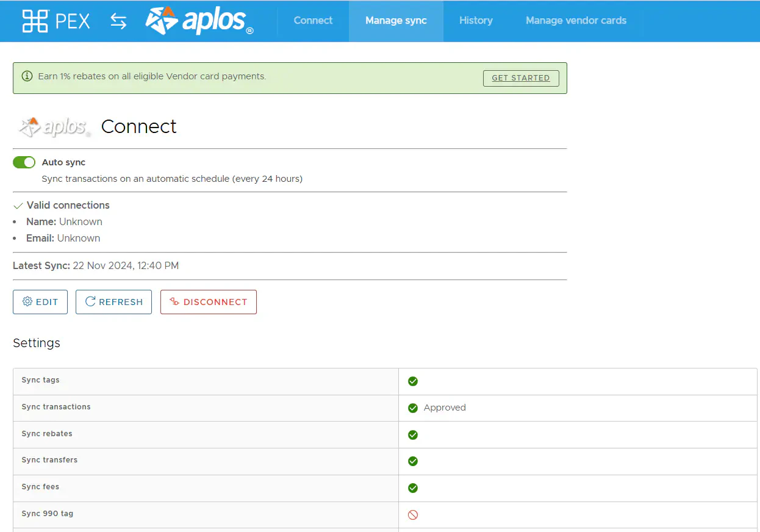Screen dimensions: 760x532
Task: Click the Aplos logo beside Connect heading
Action: pos(55,126)
